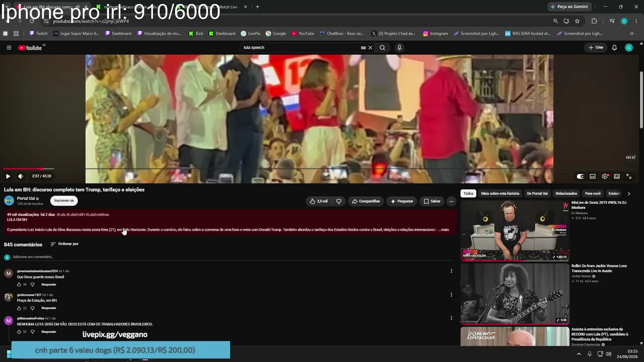Turn on subtitles in the player
This screenshot has height=362, width=644.
point(593,176)
